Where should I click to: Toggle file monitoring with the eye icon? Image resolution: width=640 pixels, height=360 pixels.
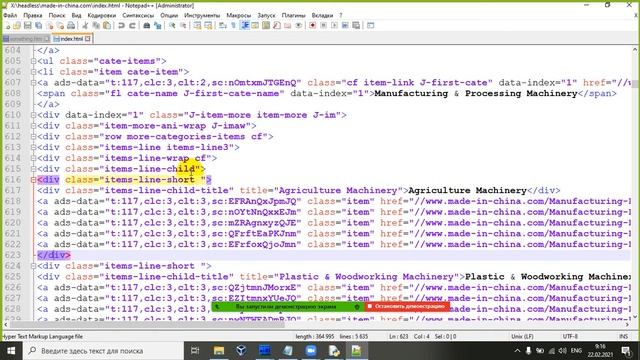pos(298,25)
